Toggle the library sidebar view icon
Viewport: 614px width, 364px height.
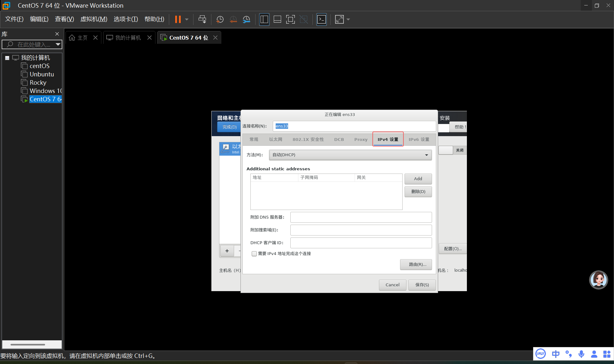(x=264, y=19)
